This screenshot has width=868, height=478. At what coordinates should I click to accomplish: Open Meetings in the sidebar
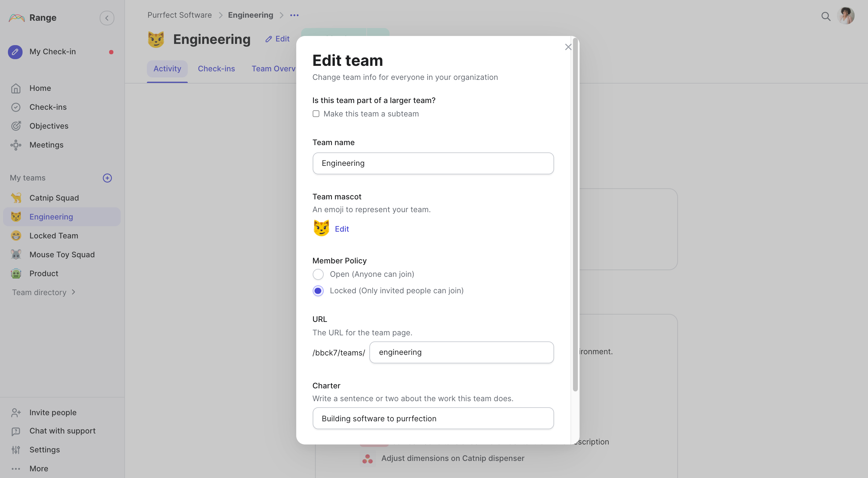tap(47, 145)
